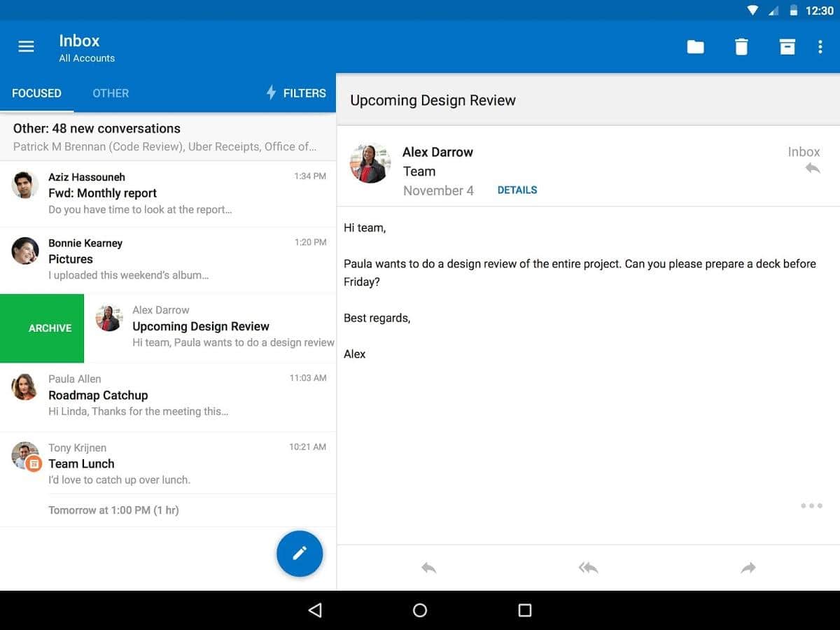Click the reply all icon
Screen dimensions: 840x630
588,568
